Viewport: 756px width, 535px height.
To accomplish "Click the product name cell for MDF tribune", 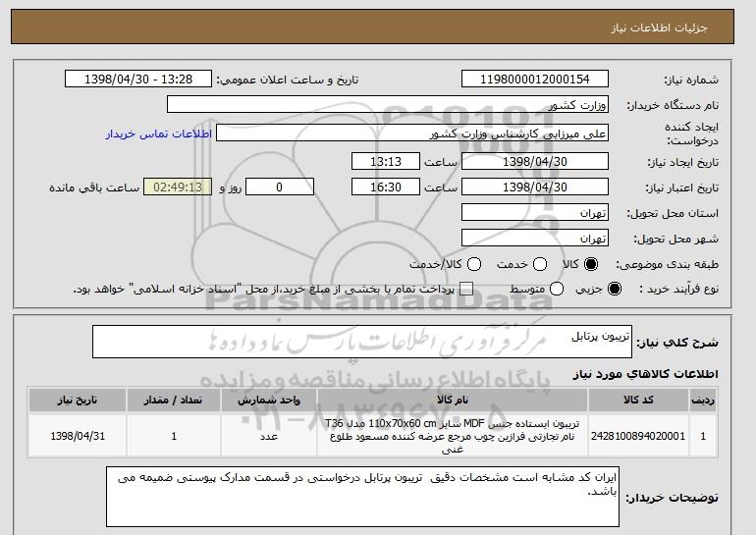I will pos(453,436).
